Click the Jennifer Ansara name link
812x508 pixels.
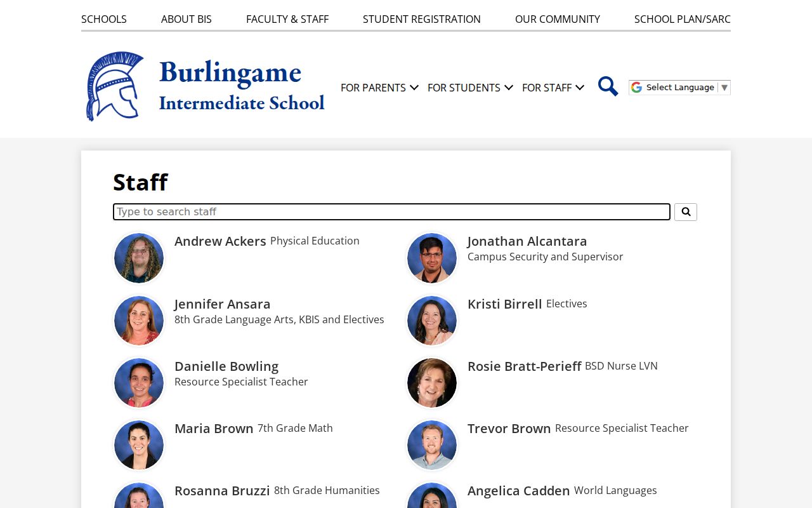point(223,304)
